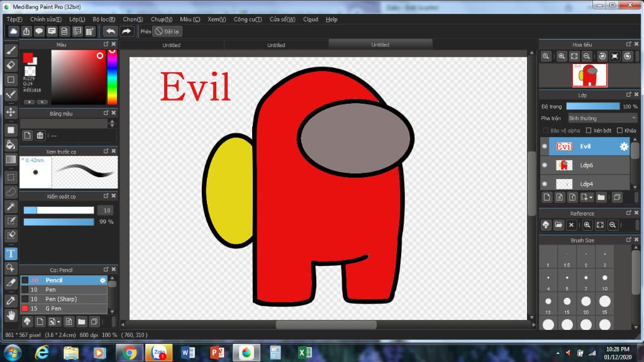
Task: Open the Bộ lọc menu
Action: (104, 19)
